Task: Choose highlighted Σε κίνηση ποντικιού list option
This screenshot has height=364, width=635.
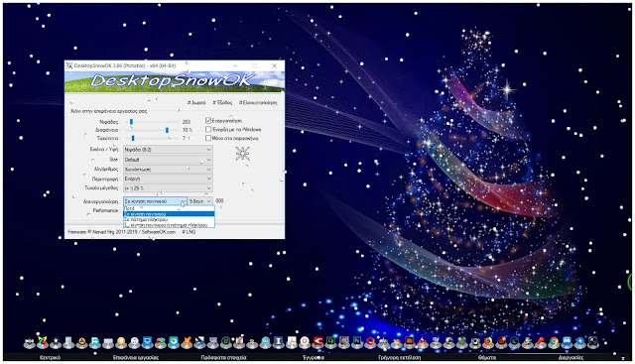Action: click(169, 214)
